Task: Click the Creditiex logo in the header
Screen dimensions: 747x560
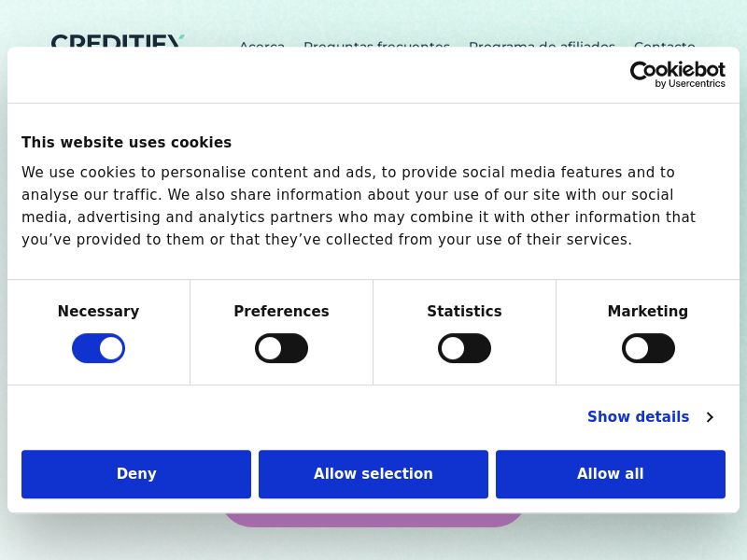Action: click(x=117, y=41)
